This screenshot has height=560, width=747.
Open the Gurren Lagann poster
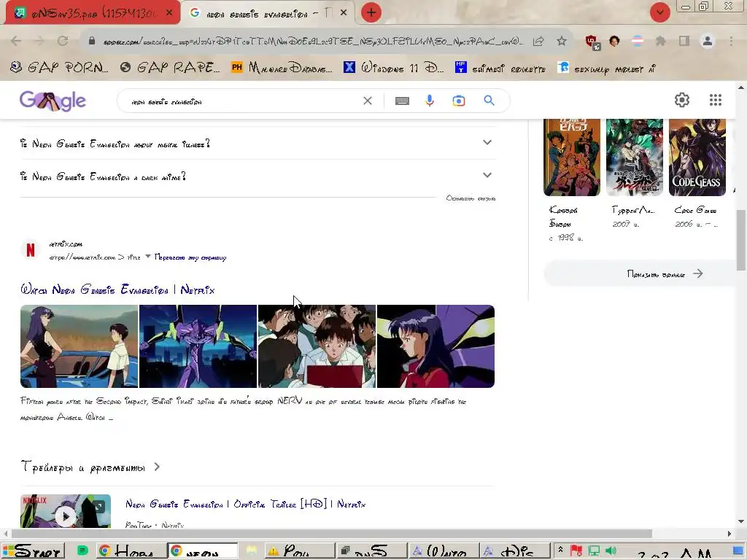[634, 157]
